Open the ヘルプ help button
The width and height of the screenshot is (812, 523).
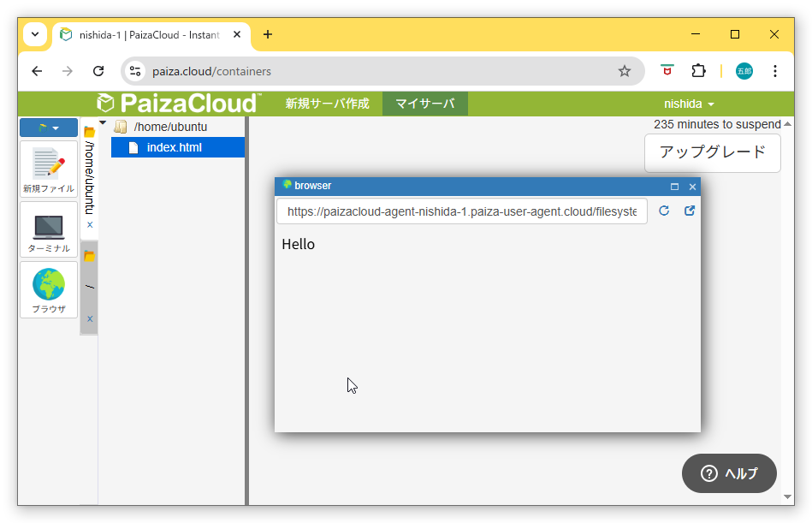(x=729, y=473)
